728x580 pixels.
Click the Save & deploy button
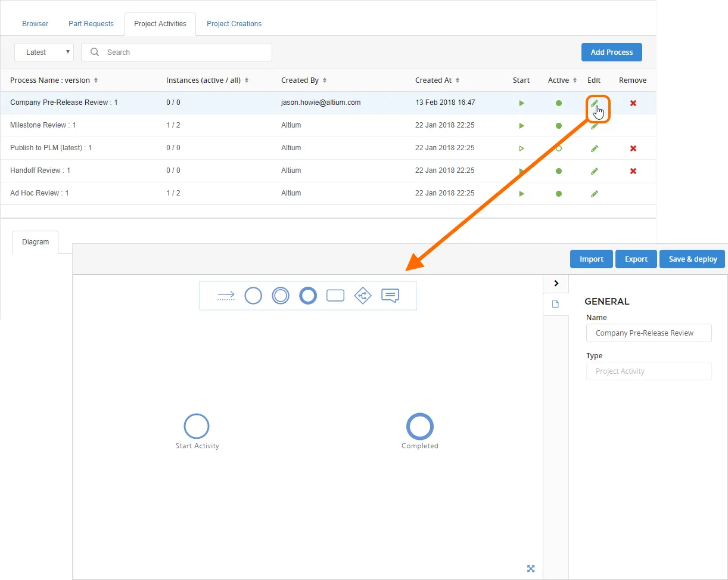coord(692,259)
